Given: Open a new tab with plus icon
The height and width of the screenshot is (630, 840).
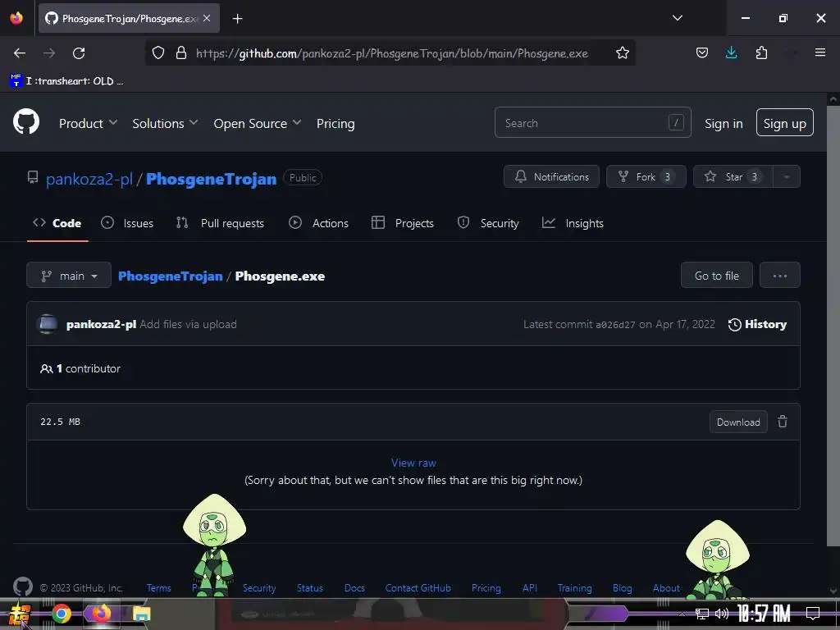Looking at the screenshot, I should coord(237,19).
